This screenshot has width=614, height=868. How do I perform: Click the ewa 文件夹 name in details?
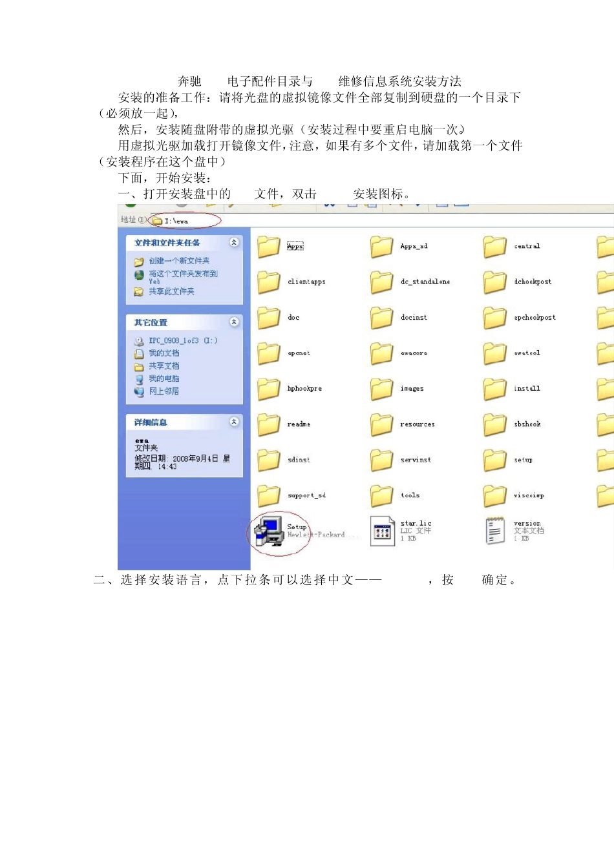[146, 444]
